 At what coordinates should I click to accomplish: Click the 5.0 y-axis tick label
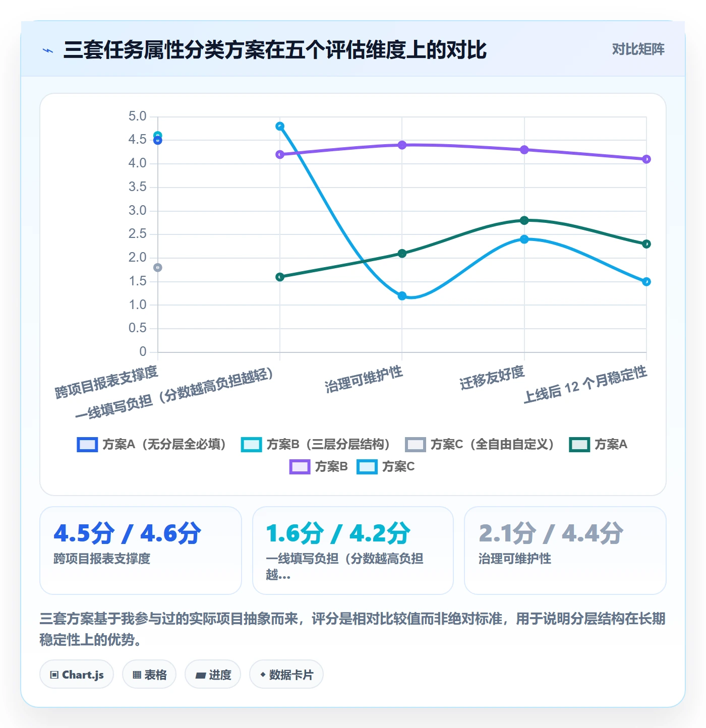137,116
